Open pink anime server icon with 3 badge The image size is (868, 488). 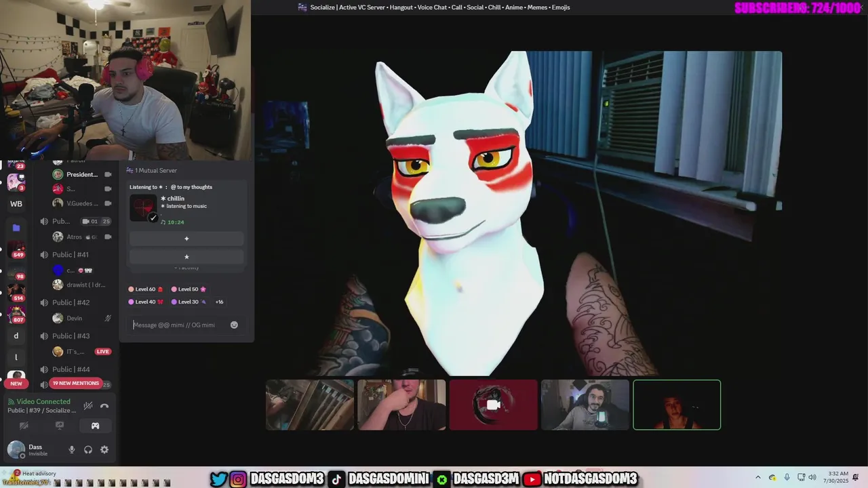[x=15, y=182]
